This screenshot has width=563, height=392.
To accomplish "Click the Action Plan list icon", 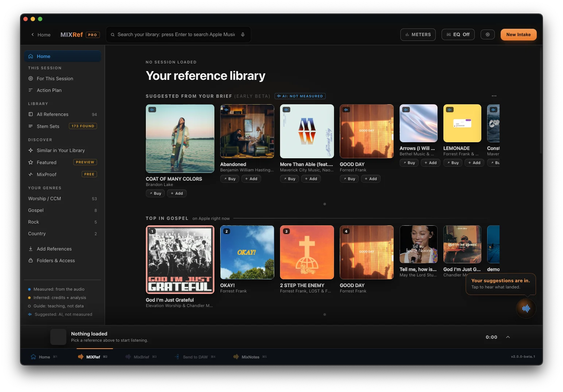I will click(31, 90).
